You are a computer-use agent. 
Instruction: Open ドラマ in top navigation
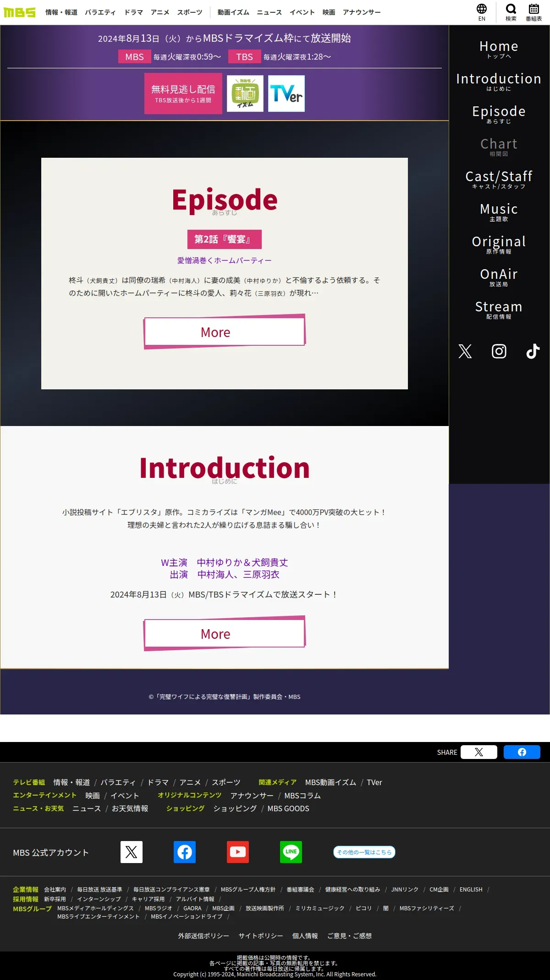click(133, 12)
